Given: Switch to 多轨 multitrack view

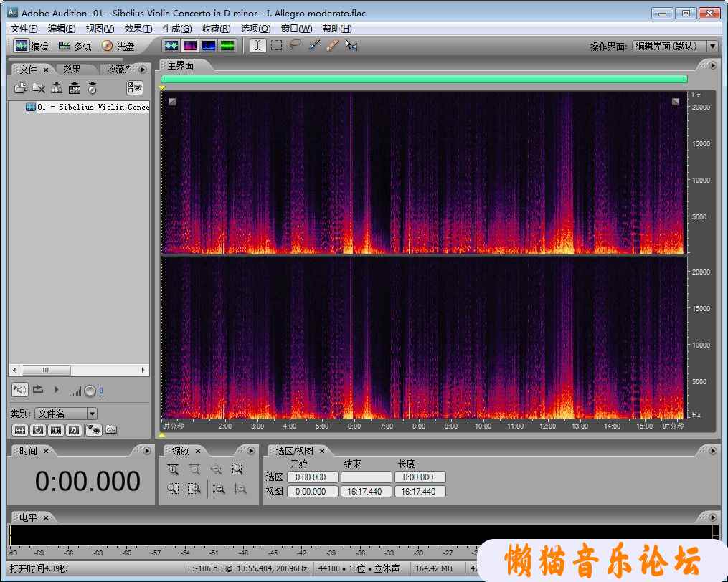Looking at the screenshot, I should point(75,46).
